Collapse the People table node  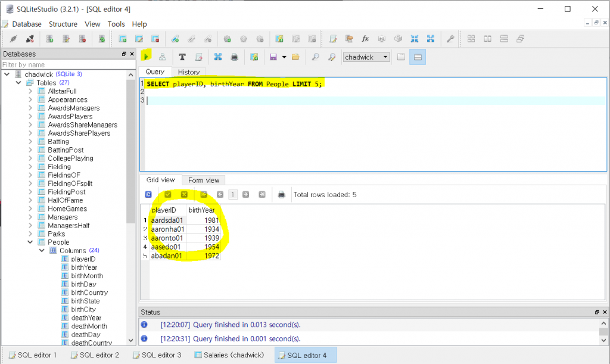click(30, 242)
